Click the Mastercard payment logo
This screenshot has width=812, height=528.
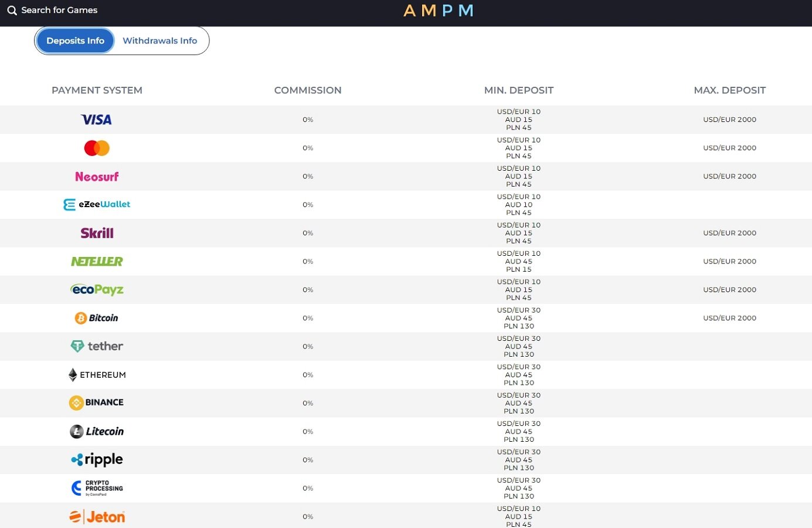[97, 148]
